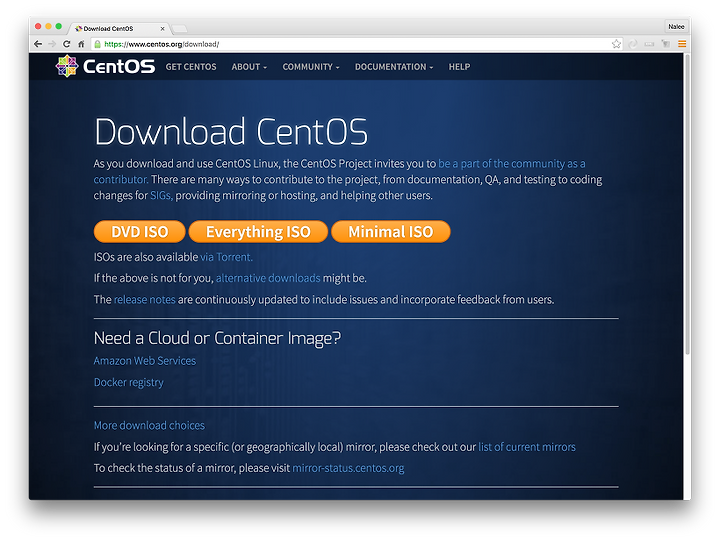This screenshot has height=541, width=720.
Task: Open the Docker registry link
Action: tap(129, 383)
